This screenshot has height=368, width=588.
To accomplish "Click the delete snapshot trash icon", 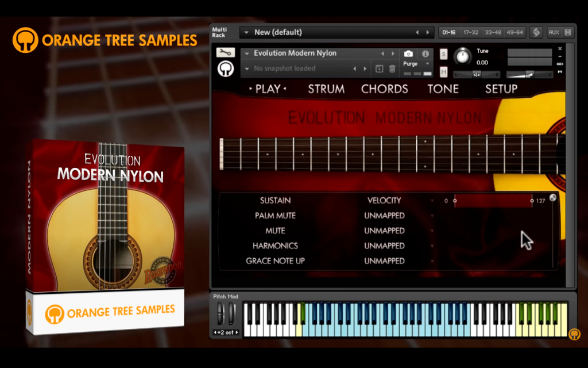I will click(x=392, y=68).
